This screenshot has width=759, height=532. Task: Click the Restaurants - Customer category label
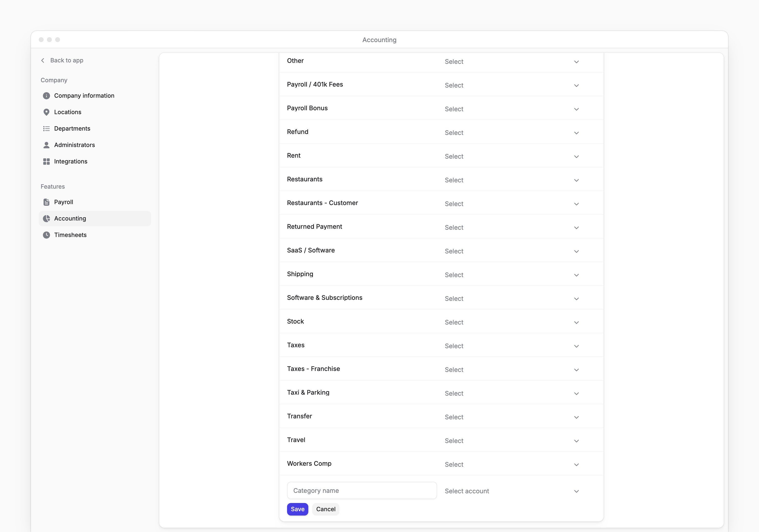[x=322, y=203]
